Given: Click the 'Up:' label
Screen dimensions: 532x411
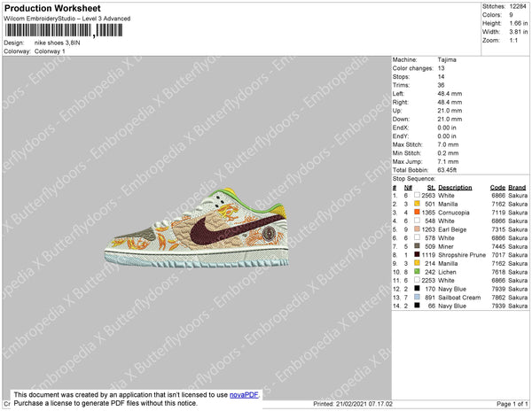Looking at the screenshot, I should click(x=397, y=111).
